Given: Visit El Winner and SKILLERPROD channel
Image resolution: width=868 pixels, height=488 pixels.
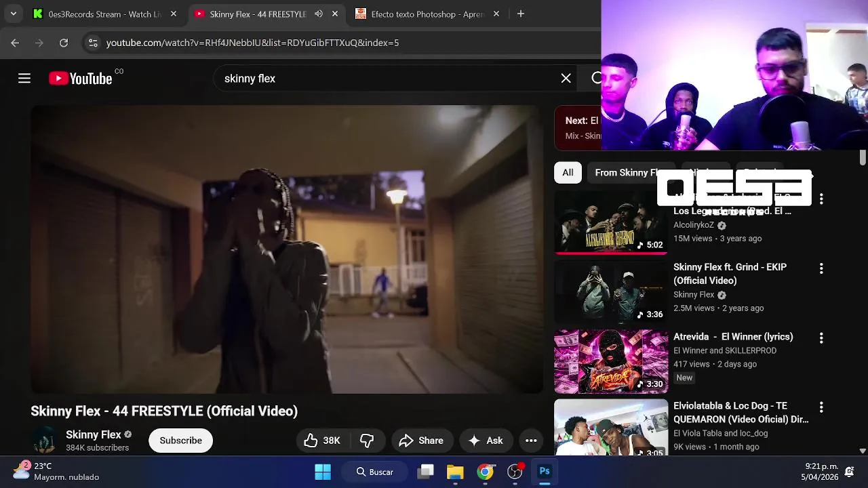Looking at the screenshot, I should [725, 350].
